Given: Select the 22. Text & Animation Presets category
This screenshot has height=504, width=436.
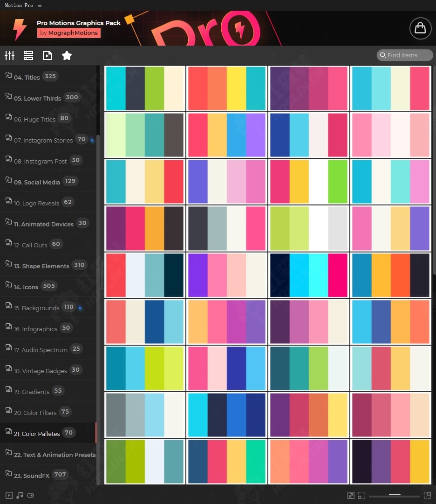Looking at the screenshot, I should coord(48,454).
